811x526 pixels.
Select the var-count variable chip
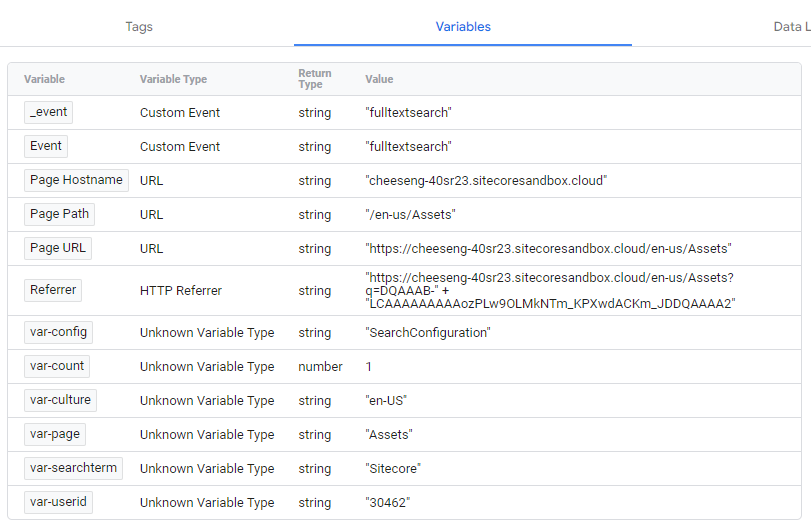point(57,366)
